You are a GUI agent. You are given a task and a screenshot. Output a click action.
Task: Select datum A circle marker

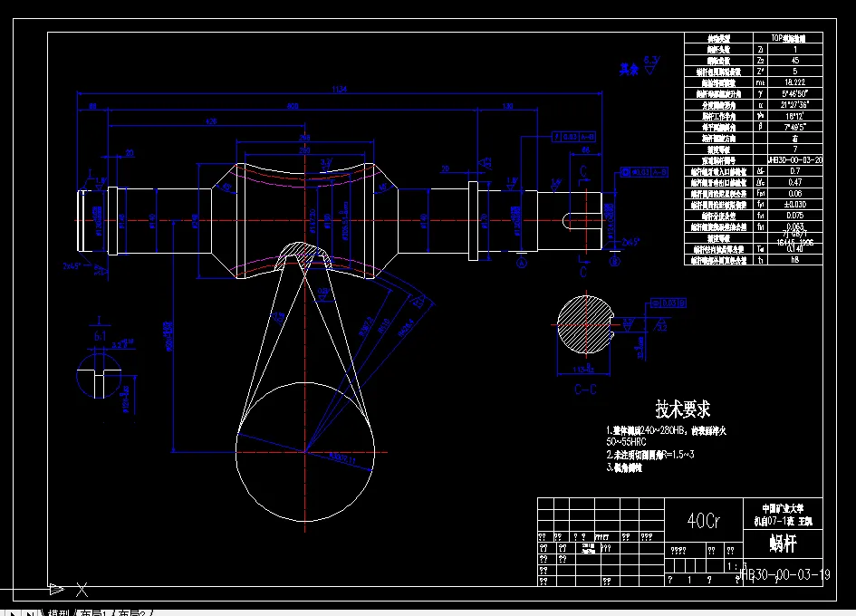tap(522, 262)
